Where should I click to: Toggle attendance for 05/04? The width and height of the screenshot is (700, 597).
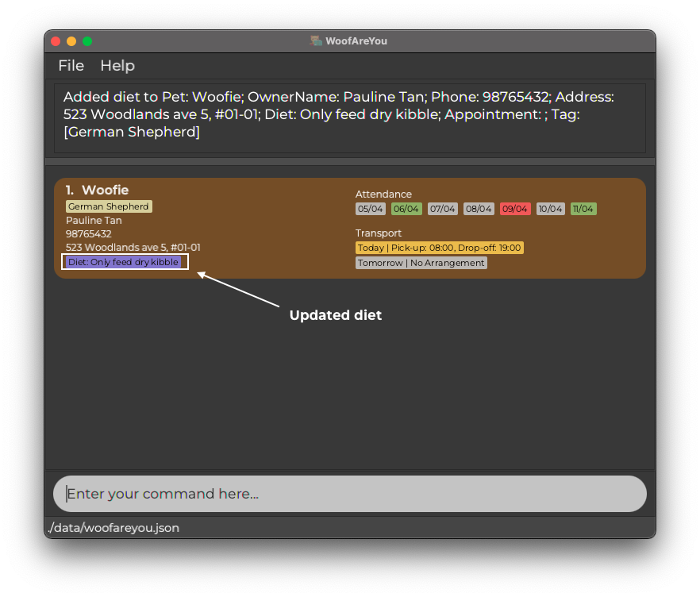point(370,209)
